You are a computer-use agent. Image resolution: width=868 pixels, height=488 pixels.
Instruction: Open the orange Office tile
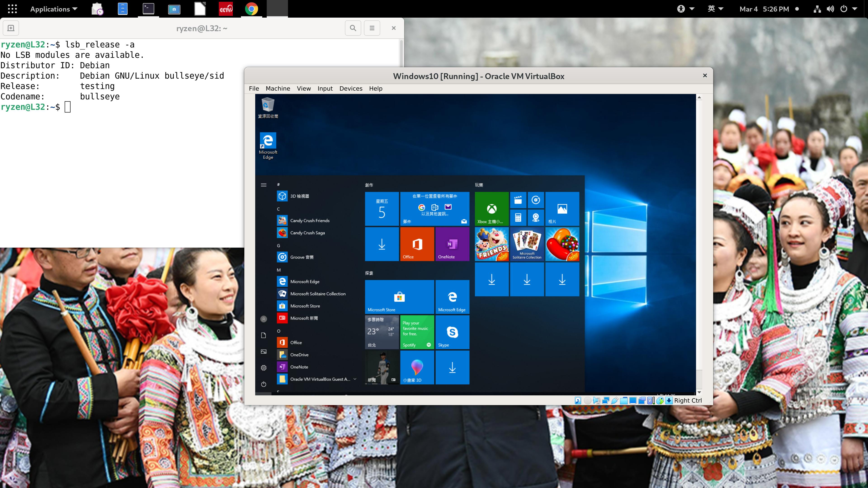point(417,244)
